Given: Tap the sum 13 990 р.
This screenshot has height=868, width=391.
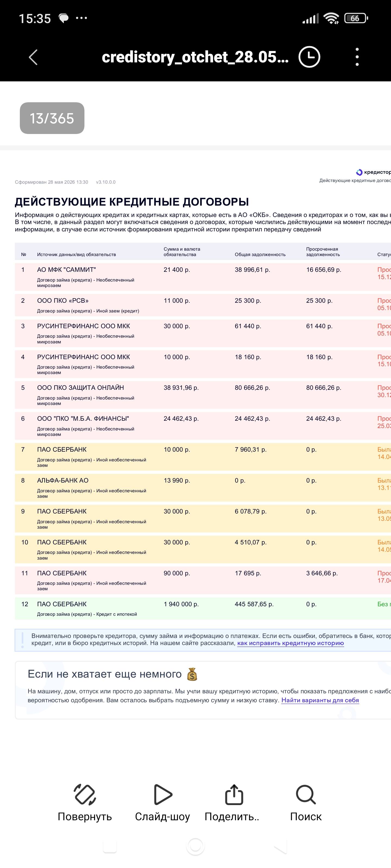Looking at the screenshot, I should coord(177,480).
